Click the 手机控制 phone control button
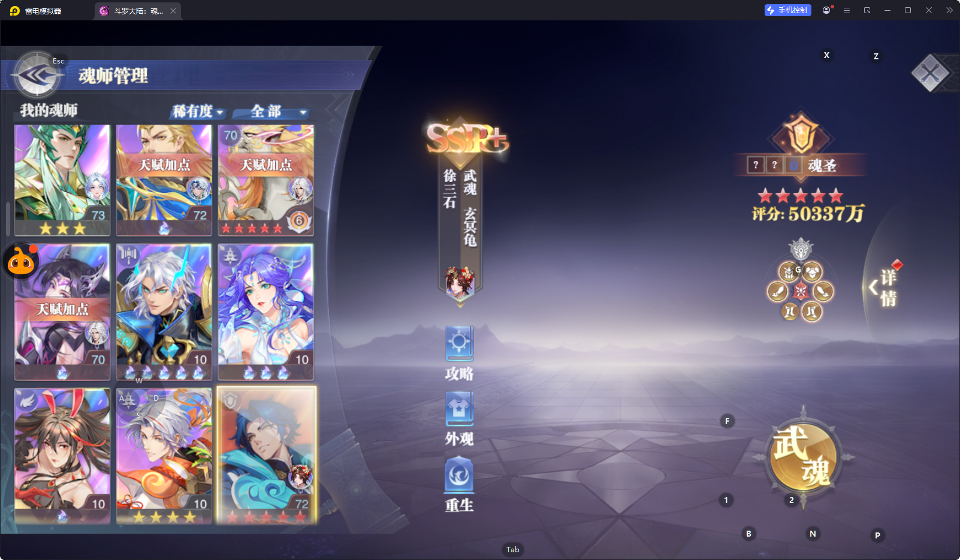This screenshot has height=560, width=960. (x=787, y=10)
